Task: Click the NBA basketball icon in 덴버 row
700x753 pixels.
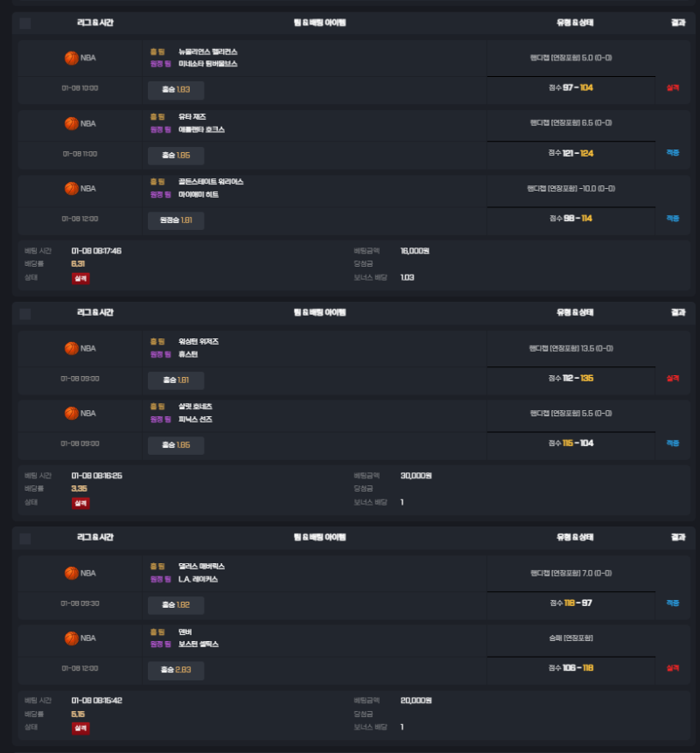Action: (72, 638)
